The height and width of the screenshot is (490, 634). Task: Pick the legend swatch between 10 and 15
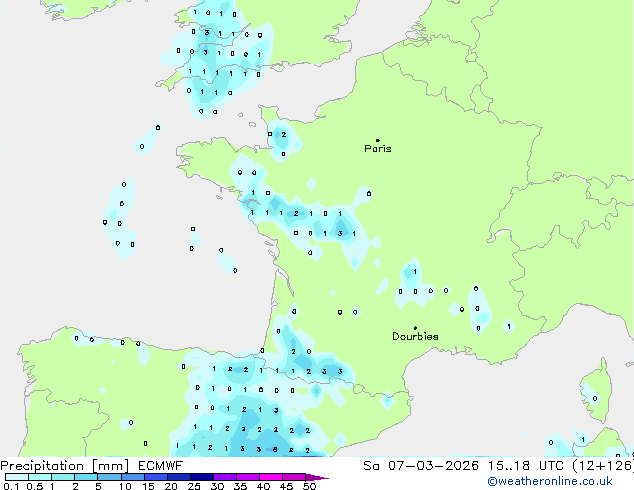coord(135,477)
